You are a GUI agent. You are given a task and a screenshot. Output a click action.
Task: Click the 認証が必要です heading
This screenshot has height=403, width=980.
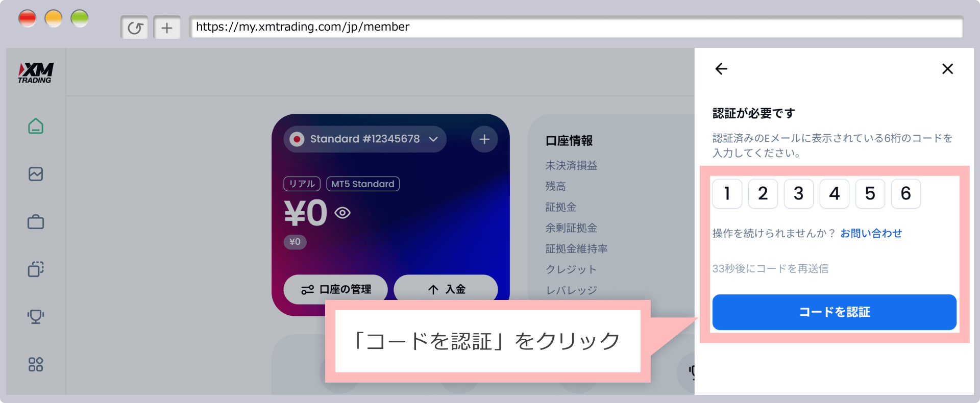click(x=754, y=113)
